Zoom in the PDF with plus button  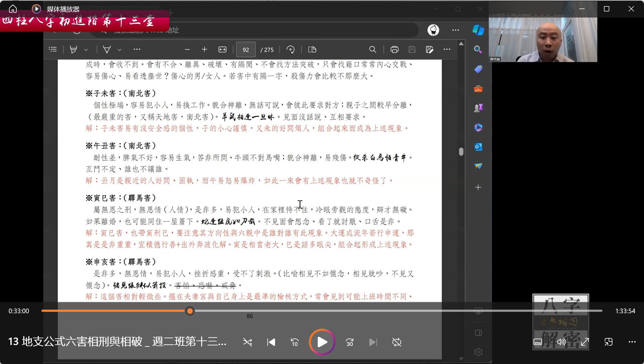coord(204,49)
